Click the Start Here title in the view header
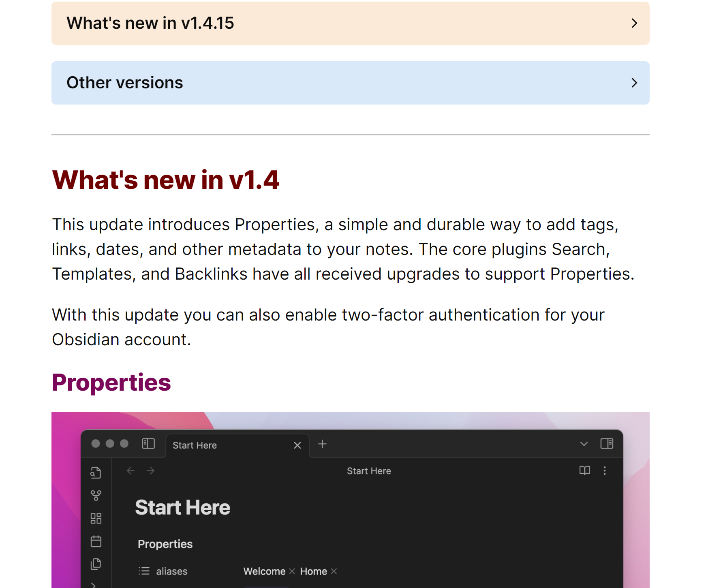Screen dimensions: 723x588 pyautogui.click(x=369, y=471)
